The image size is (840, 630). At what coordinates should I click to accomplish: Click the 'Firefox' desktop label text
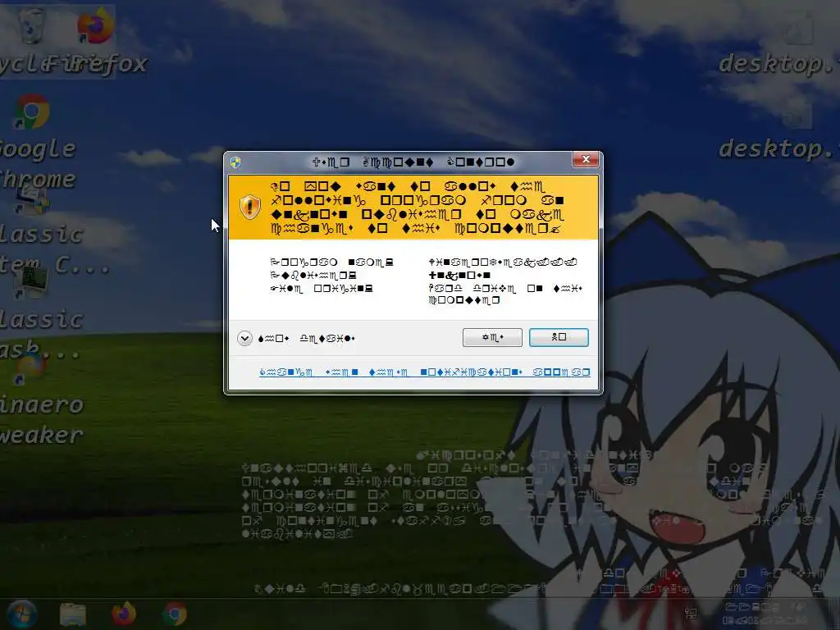[94, 64]
